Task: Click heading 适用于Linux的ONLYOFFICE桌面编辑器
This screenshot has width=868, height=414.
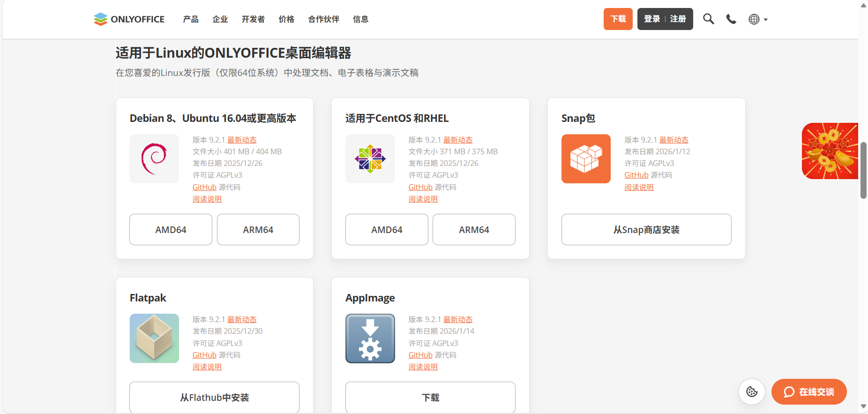Action: click(233, 53)
